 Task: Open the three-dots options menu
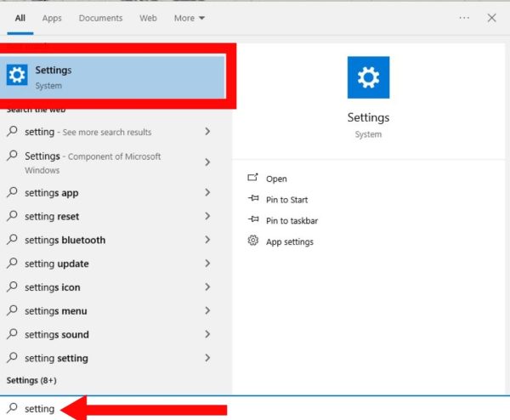(x=464, y=17)
